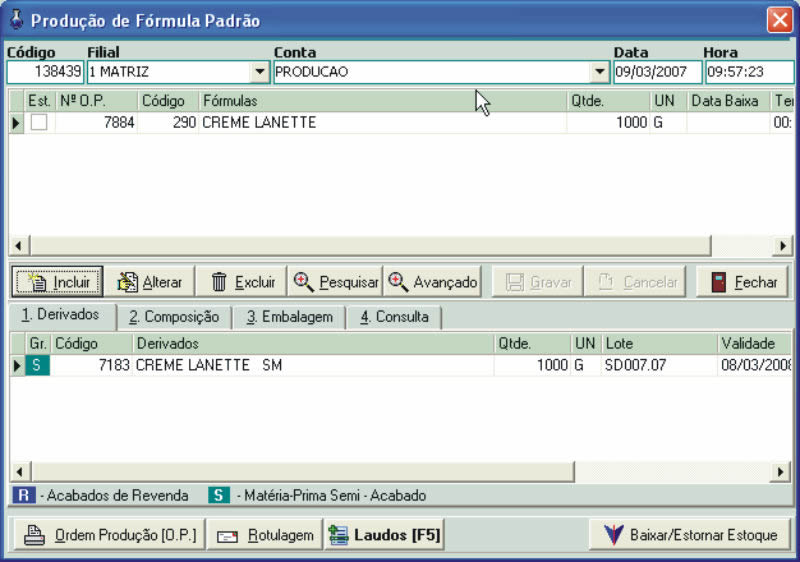Screen dimensions: 800x562
Task: Click the flask icon in the title bar
Action: click(17, 19)
